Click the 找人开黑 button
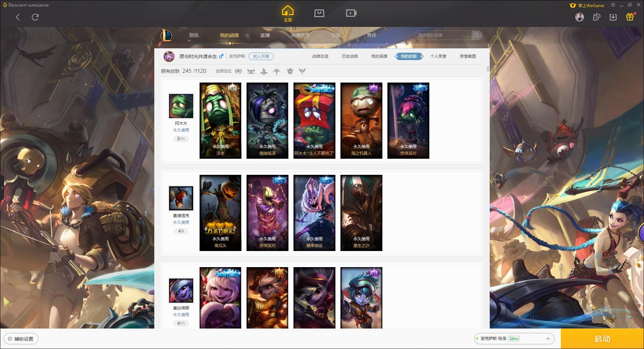 point(261,56)
